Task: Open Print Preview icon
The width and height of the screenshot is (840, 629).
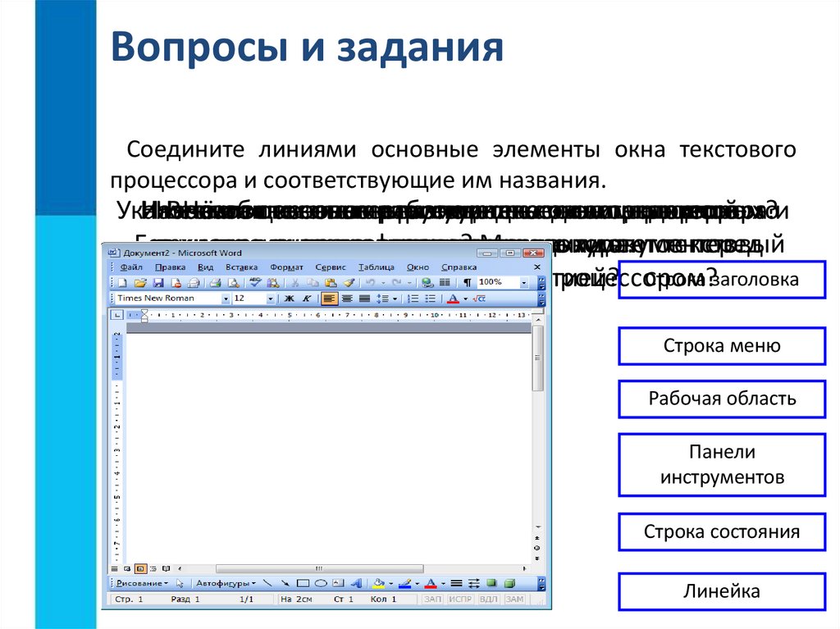Action: click(x=233, y=282)
